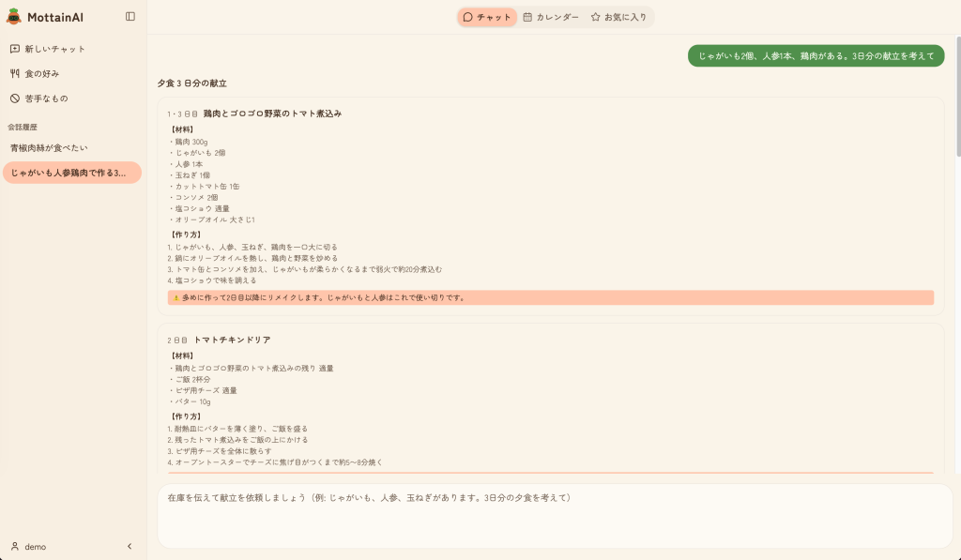Click ingredient line カットトマト缶 1缶
The image size is (961, 560).
(204, 187)
